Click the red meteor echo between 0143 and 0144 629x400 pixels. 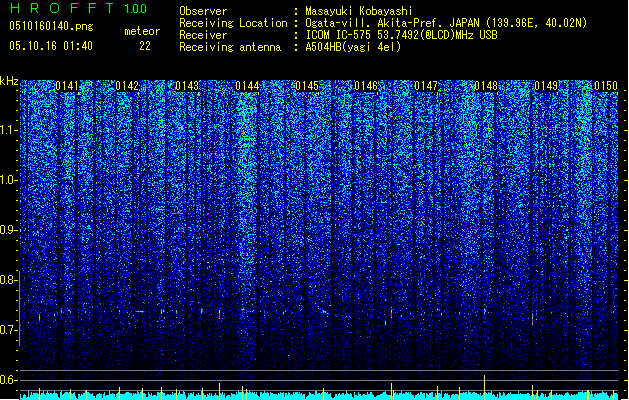[x=219, y=314]
